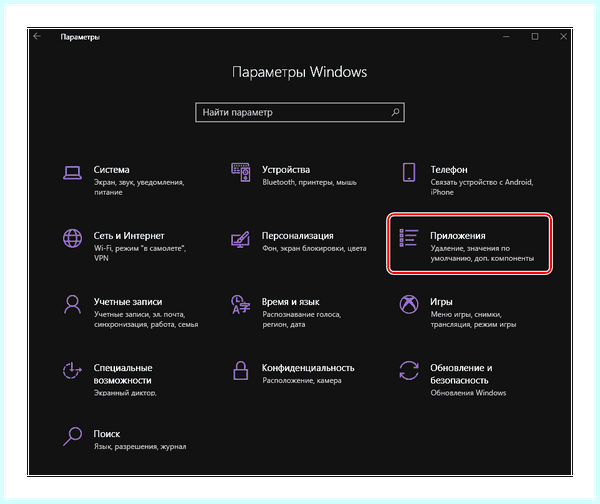Click the Специальные возможности icon

(x=72, y=370)
